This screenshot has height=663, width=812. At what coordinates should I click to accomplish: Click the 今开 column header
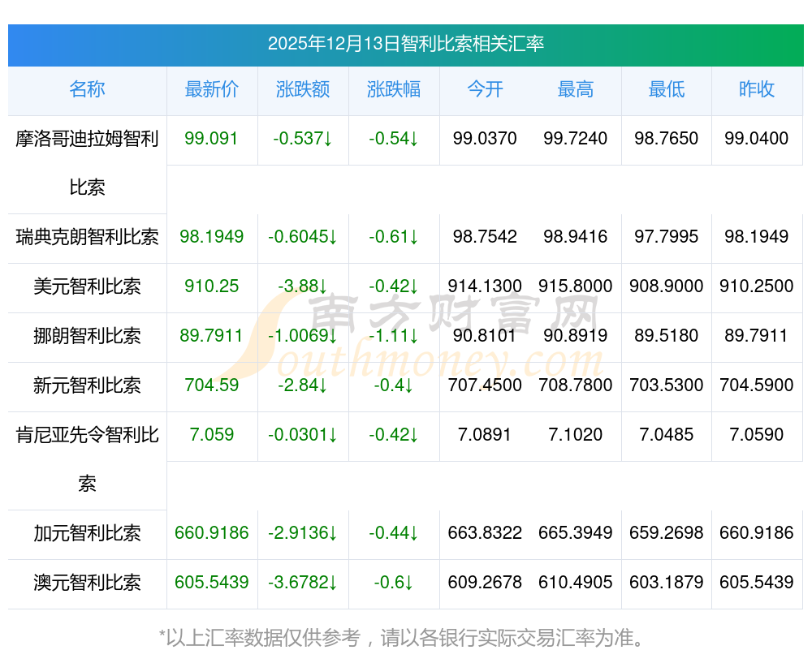485,89
